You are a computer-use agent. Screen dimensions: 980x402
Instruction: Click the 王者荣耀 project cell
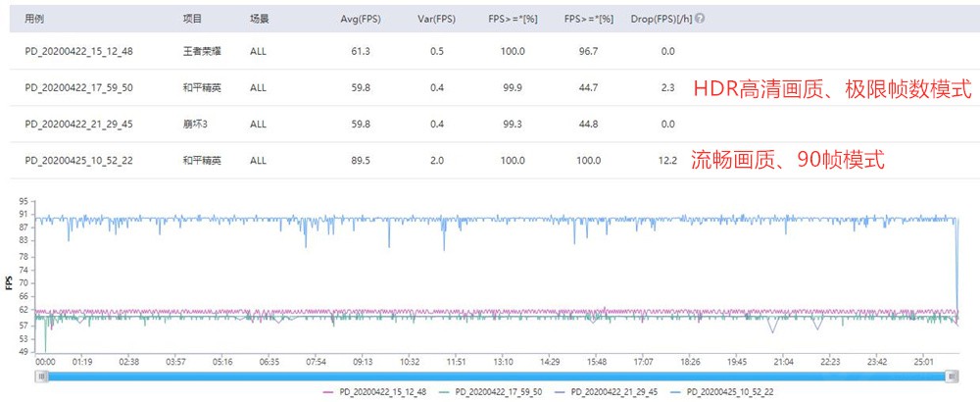[202, 51]
